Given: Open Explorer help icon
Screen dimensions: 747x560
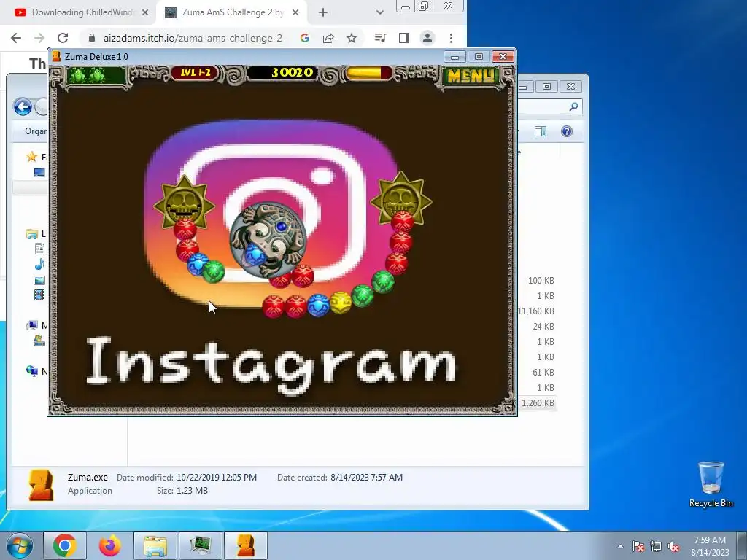Looking at the screenshot, I should click(x=566, y=131).
